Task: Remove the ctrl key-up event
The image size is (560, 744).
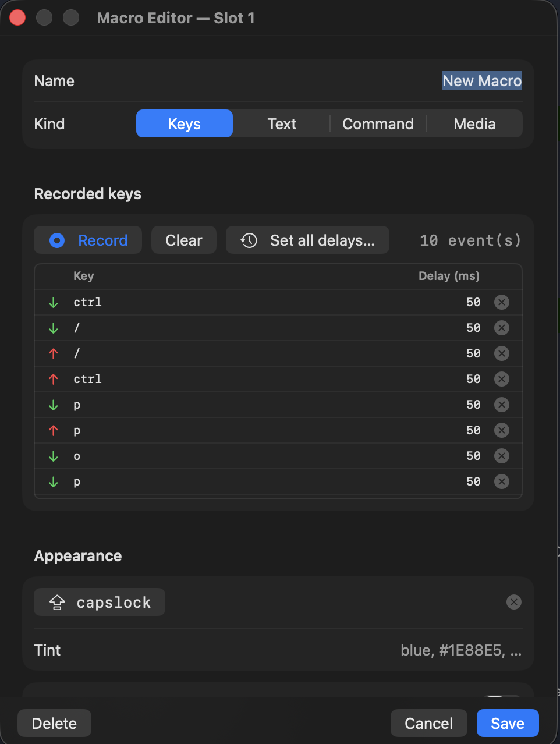Action: pos(502,379)
